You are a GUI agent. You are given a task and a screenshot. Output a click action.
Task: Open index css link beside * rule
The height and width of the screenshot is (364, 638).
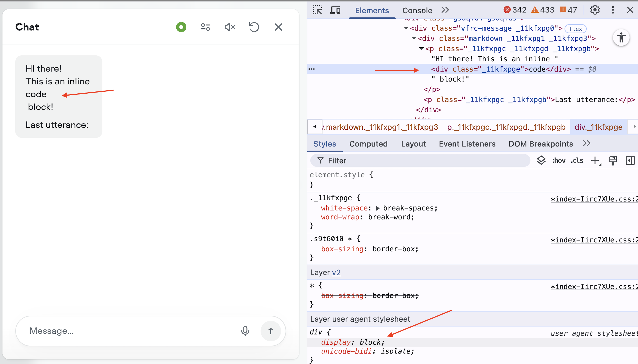click(x=594, y=287)
